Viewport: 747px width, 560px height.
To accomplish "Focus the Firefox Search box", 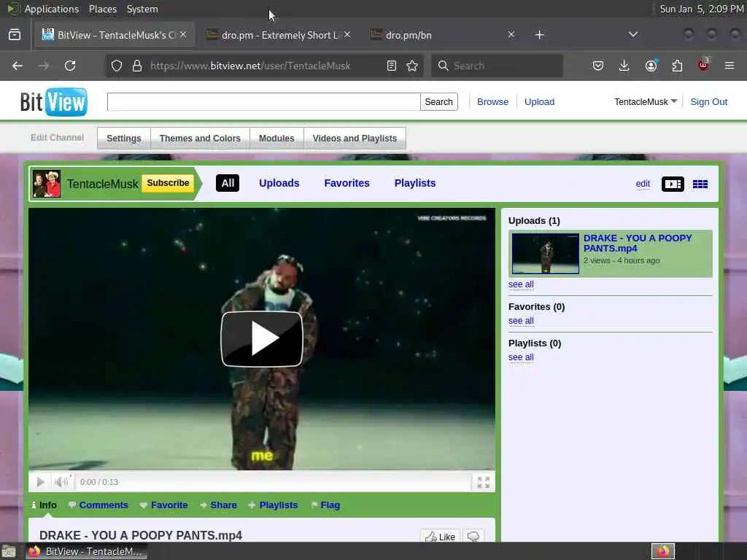I will [x=497, y=66].
